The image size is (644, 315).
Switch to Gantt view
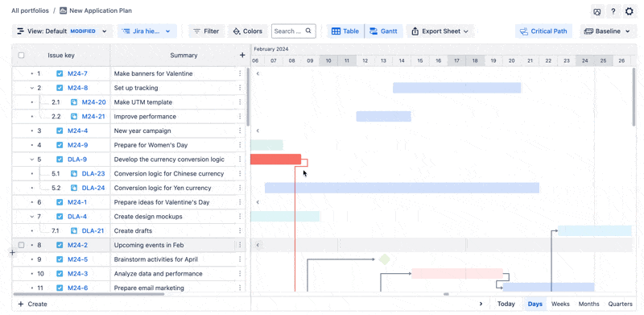(x=383, y=31)
